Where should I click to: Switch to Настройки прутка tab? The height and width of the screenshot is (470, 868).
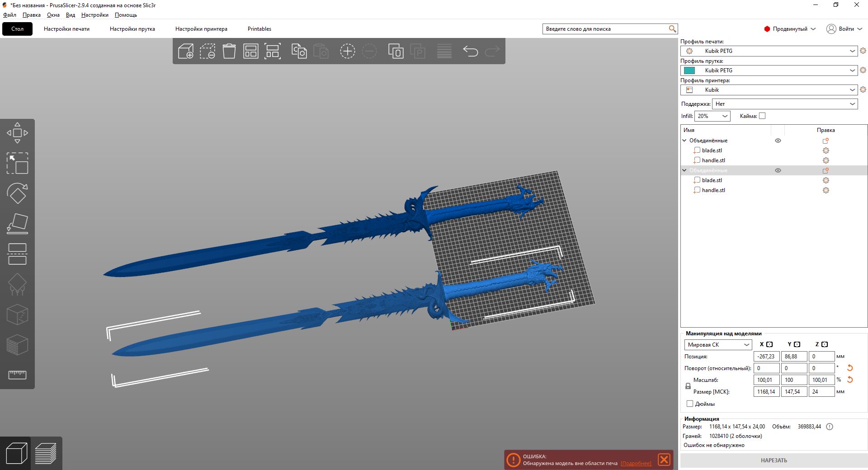point(132,29)
